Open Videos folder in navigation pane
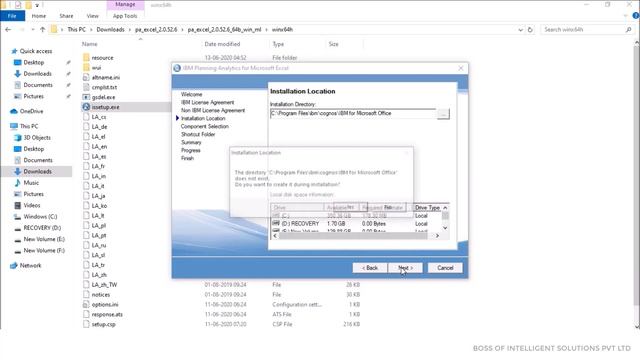The image size is (640, 360). (32, 205)
